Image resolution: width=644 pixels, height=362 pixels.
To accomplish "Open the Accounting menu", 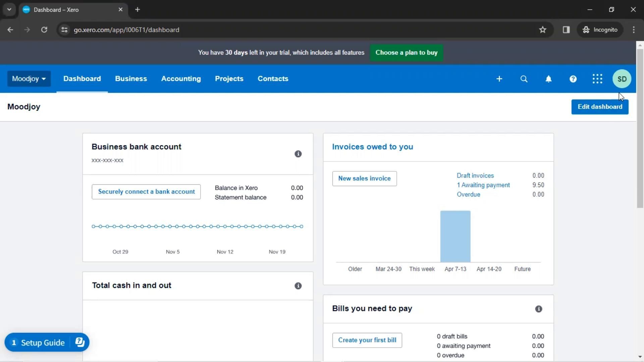I will 181,79.
